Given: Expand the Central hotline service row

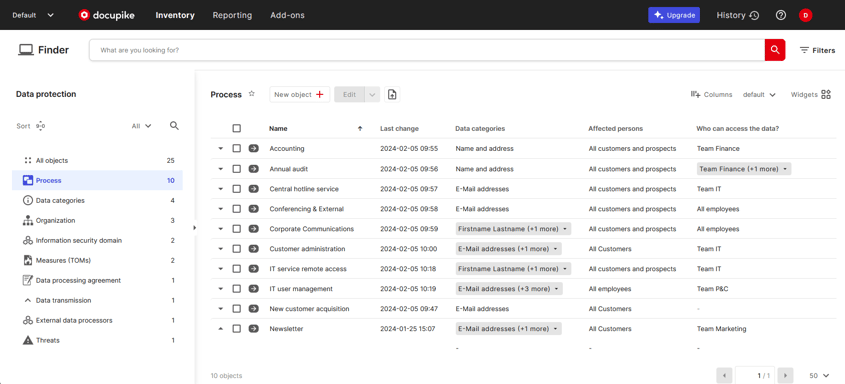Looking at the screenshot, I should [220, 189].
